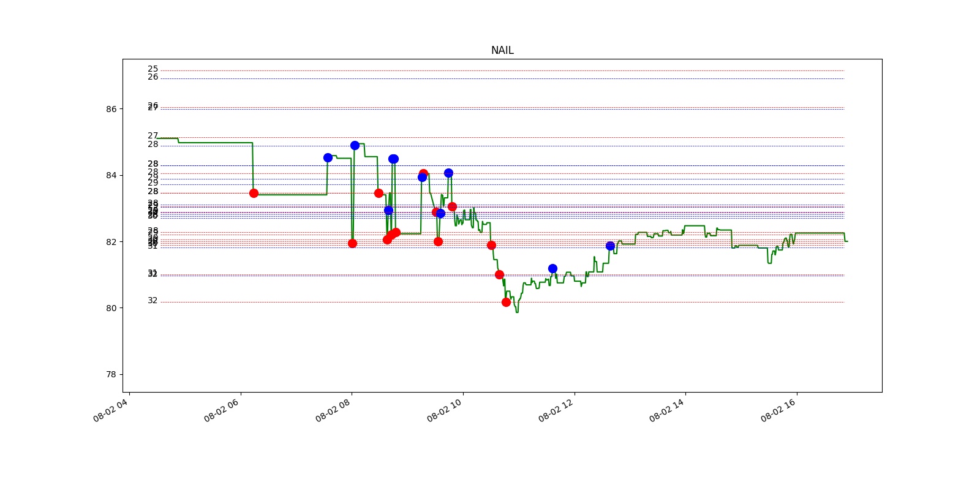
Task: Click the blue marker near 07:30 at 84.5
Action: coord(328,157)
